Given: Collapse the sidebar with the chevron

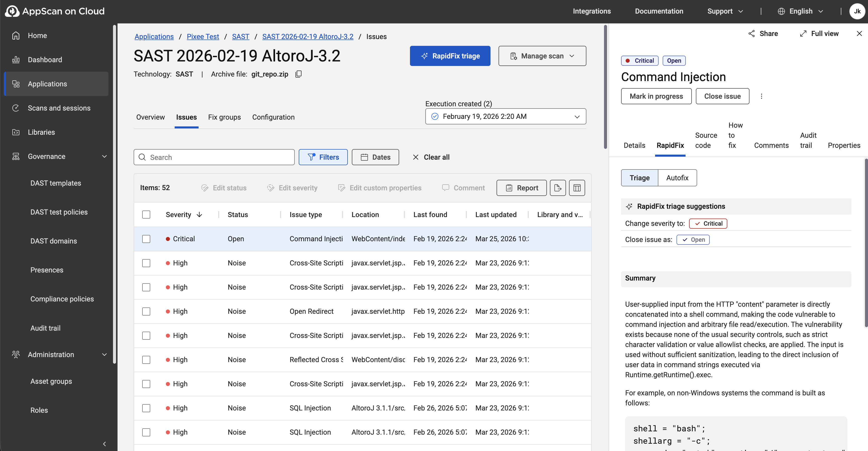Looking at the screenshot, I should 104,444.
